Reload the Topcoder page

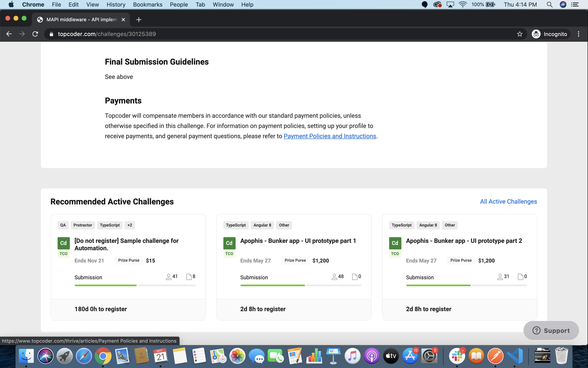click(x=35, y=34)
